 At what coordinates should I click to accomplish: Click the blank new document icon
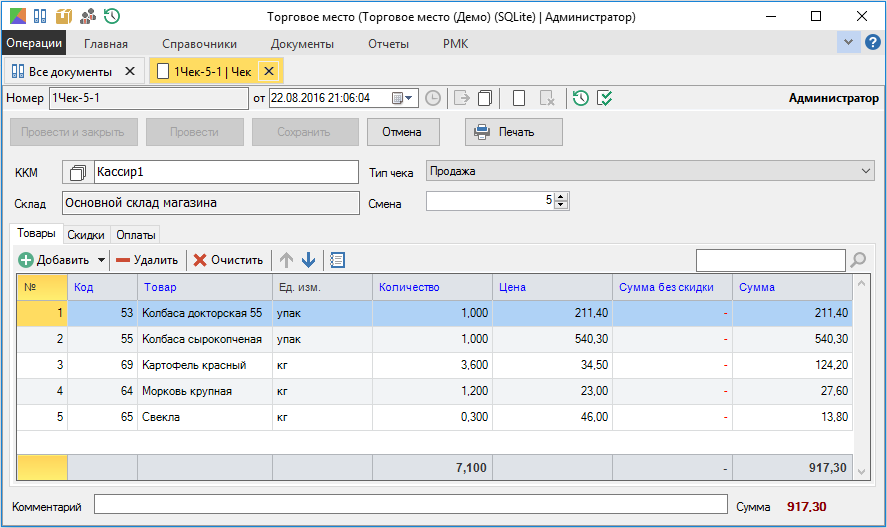pos(519,98)
